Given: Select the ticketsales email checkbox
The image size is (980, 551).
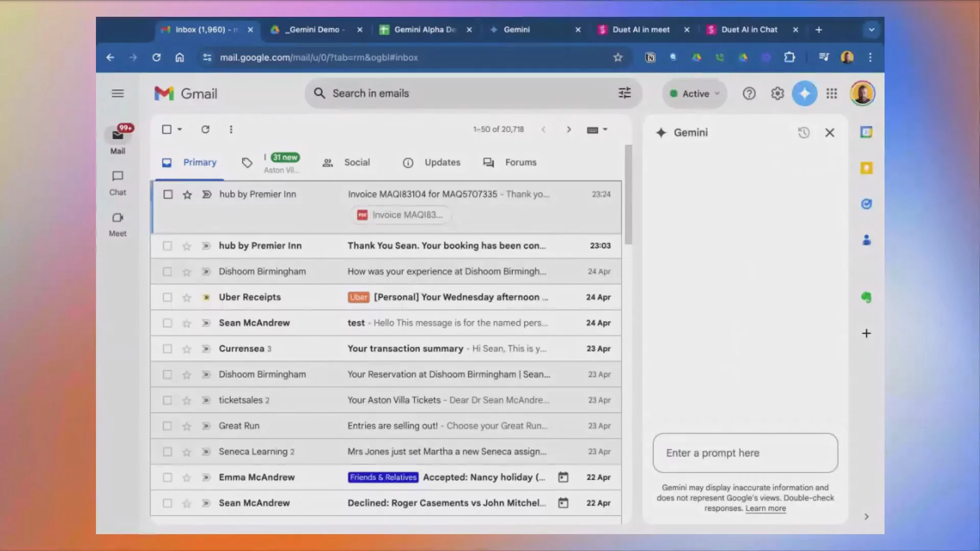Looking at the screenshot, I should [x=167, y=400].
